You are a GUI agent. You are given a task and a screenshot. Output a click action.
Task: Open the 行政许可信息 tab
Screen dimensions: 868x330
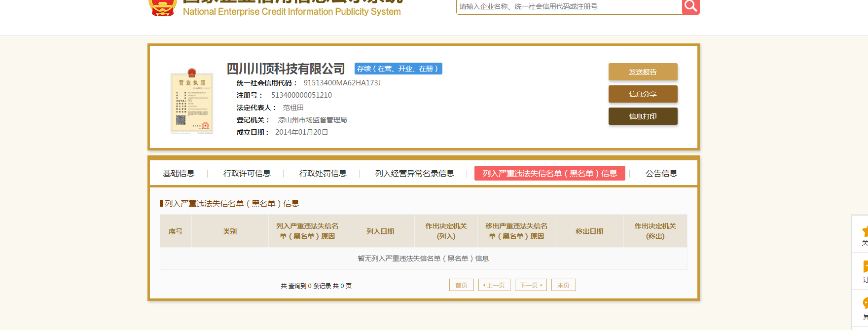(x=247, y=173)
